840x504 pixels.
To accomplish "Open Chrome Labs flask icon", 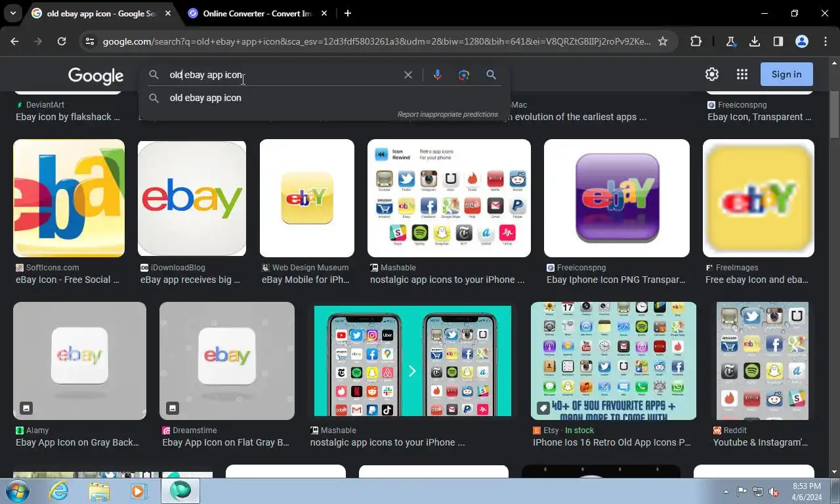I will [x=731, y=41].
